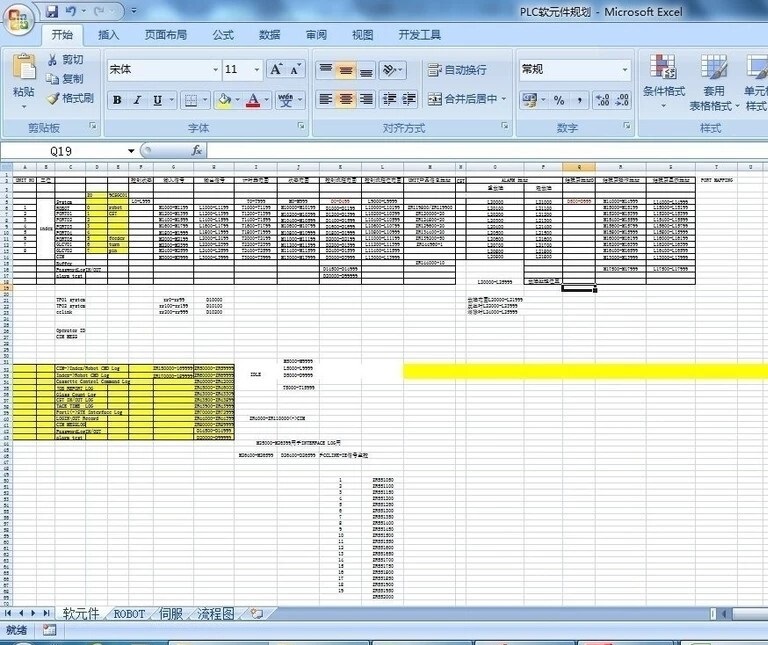
Task: Switch to ROBOT worksheet
Action: tap(129, 614)
